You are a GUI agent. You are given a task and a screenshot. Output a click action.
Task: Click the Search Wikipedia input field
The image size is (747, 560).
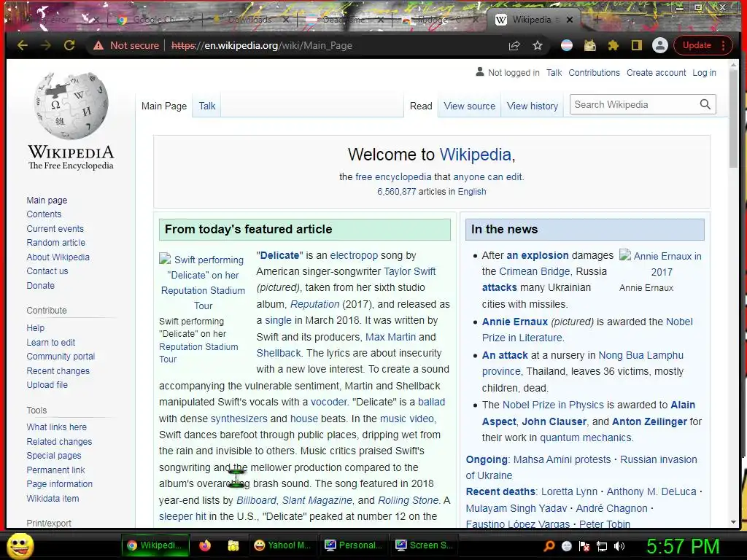coord(634,104)
